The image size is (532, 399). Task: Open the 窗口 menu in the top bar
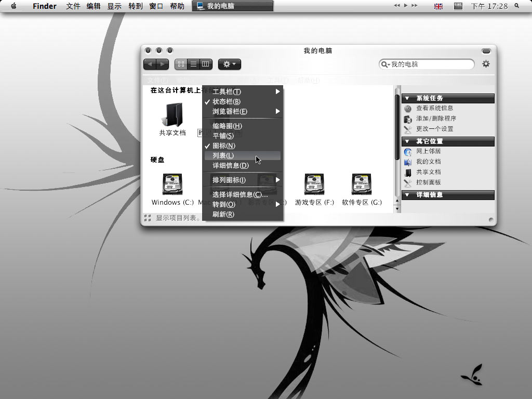point(156,6)
